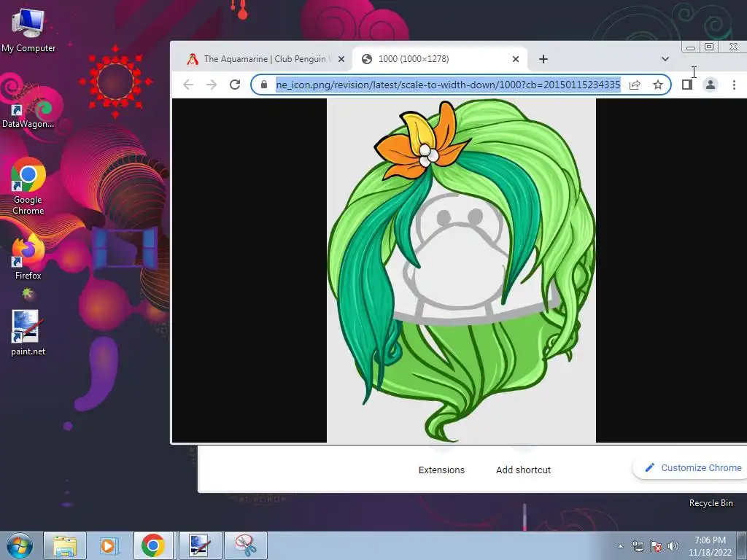Toggle Chrome side panel
Image resolution: width=747 pixels, height=560 pixels.
(686, 85)
